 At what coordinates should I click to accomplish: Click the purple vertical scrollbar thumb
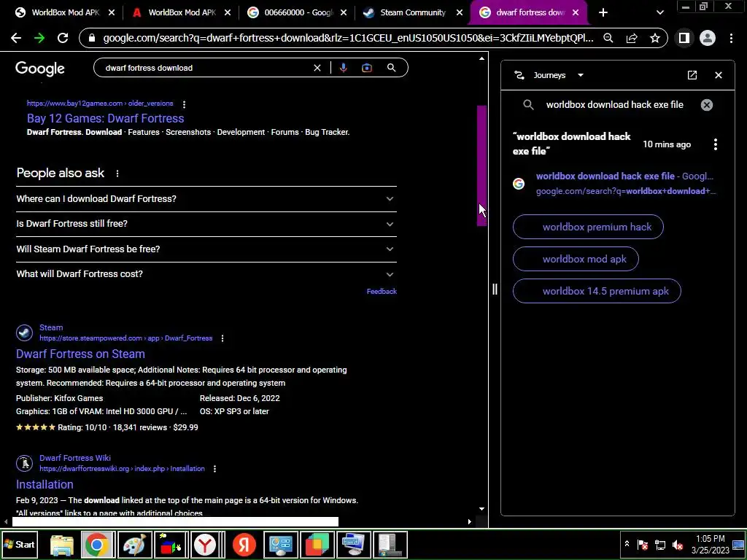[x=481, y=166]
